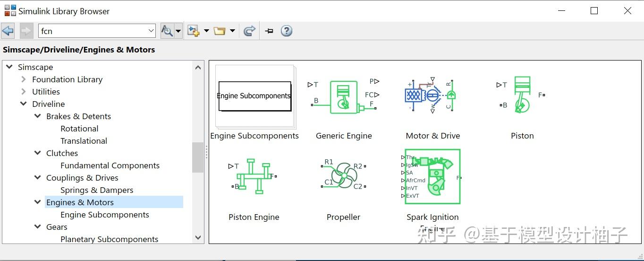Image resolution: width=644 pixels, height=261 pixels.
Task: Select Translational tree item
Action: (x=84, y=141)
